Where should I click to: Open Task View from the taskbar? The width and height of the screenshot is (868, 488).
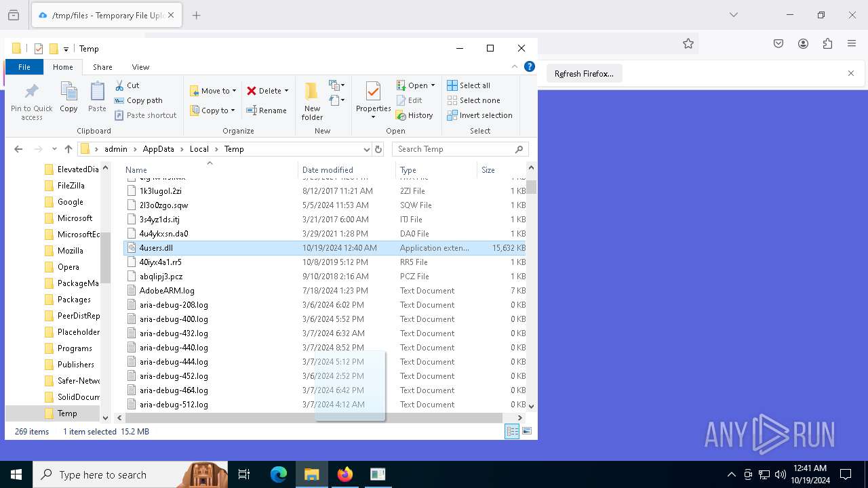[x=244, y=474]
